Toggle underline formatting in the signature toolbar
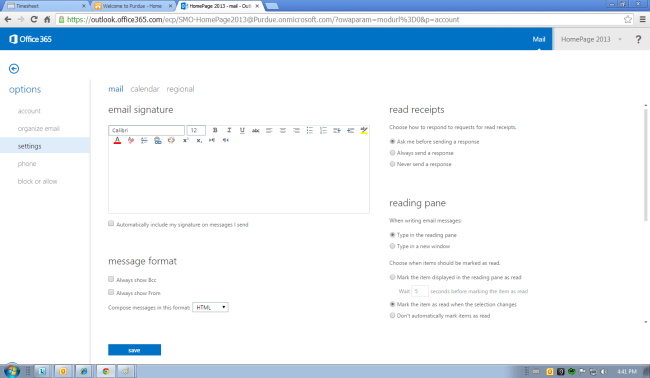This screenshot has height=378, width=650. [x=242, y=130]
